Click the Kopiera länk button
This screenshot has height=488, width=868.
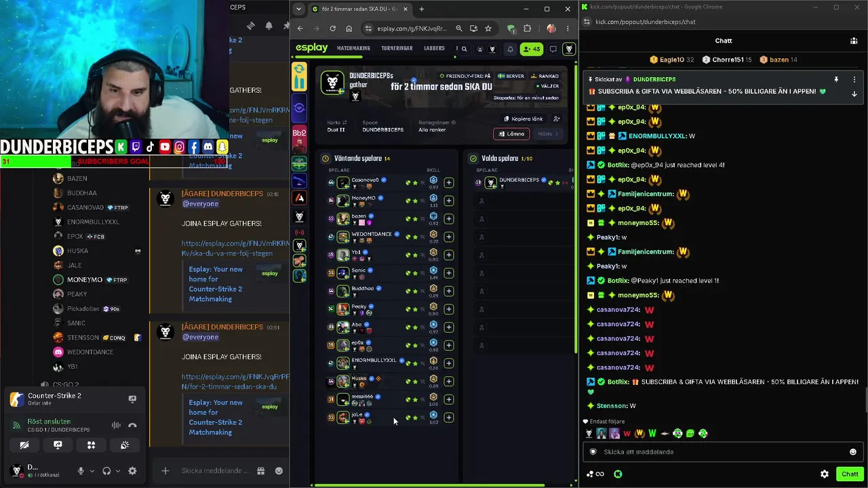pos(524,119)
